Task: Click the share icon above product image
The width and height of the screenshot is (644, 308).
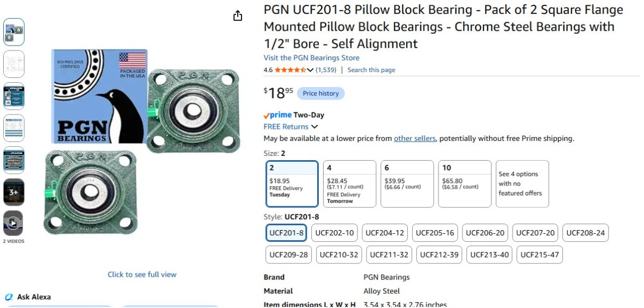Action: 238,16
